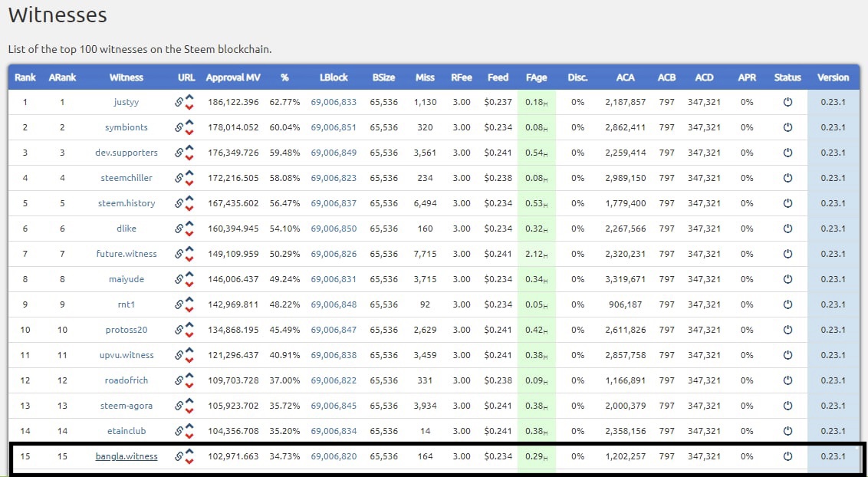Open the URL link icon for upvu.witness
Screen dimensions: 868x477
click(x=179, y=355)
